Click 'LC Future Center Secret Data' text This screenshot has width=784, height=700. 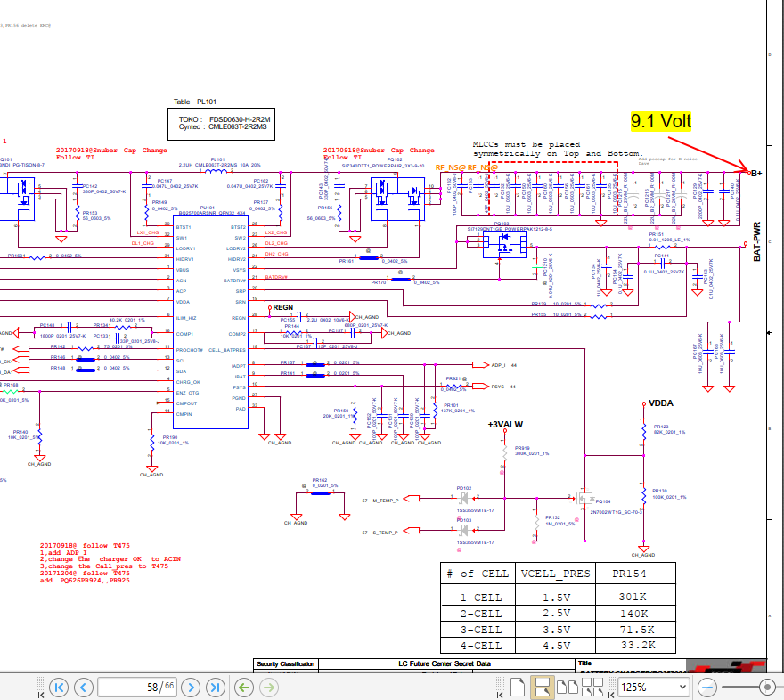(444, 663)
